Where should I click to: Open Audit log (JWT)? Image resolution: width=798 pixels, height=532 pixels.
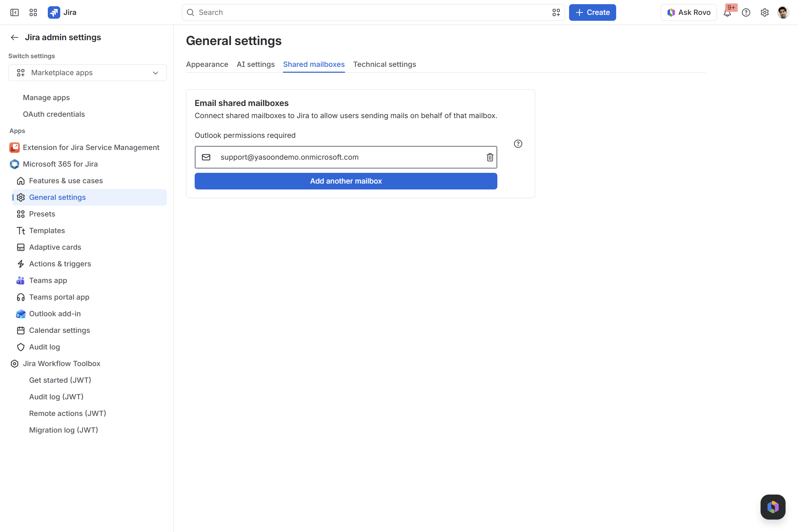(56, 397)
